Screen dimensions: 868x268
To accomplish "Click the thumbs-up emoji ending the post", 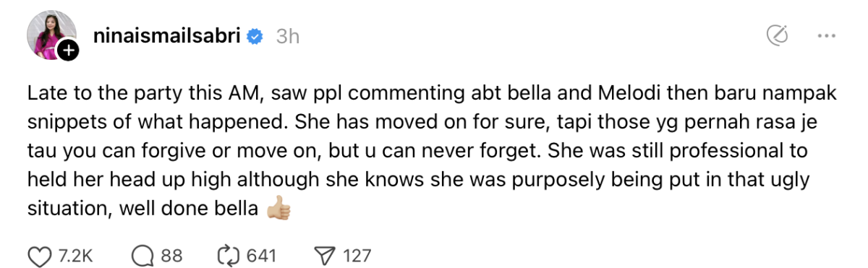I will [x=278, y=209].
